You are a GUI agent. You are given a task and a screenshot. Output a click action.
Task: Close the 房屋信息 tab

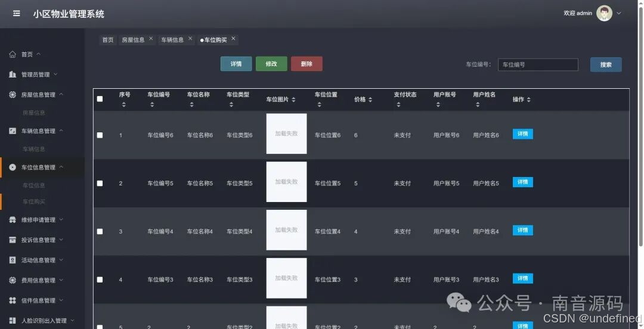click(151, 39)
